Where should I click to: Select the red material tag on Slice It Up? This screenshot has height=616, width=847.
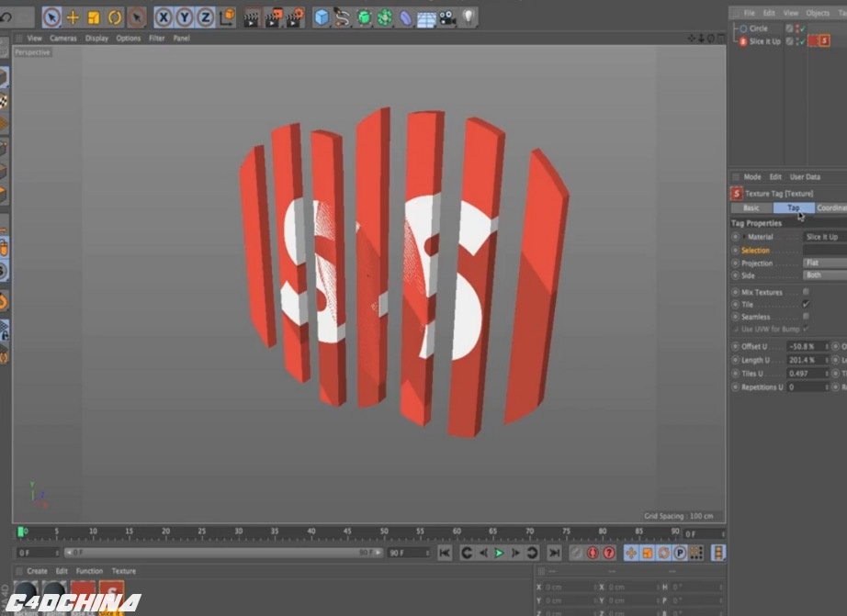[813, 41]
